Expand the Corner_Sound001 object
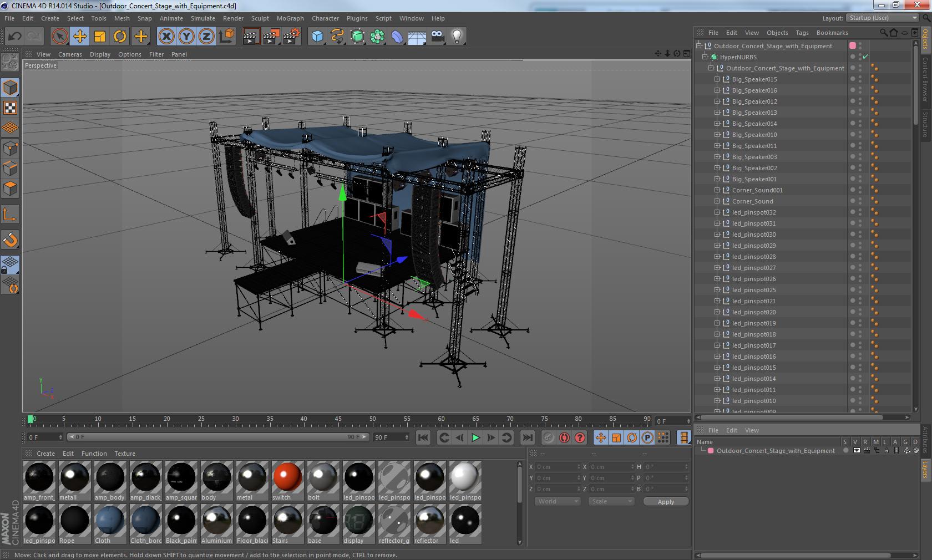 point(717,190)
